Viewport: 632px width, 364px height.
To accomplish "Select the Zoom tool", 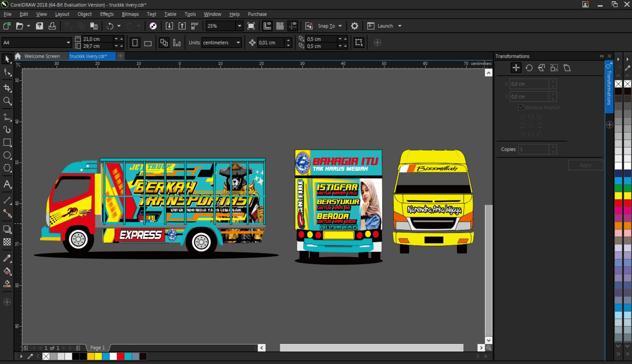I will [x=7, y=101].
